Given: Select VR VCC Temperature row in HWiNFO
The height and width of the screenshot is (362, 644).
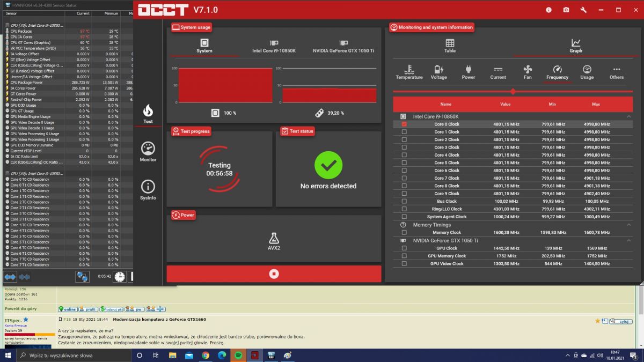Looking at the screenshot, I should coord(69,48).
